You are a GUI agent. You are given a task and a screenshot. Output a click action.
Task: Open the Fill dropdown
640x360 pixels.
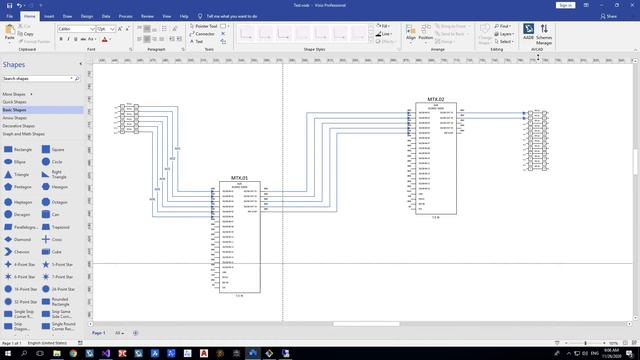[383, 26]
